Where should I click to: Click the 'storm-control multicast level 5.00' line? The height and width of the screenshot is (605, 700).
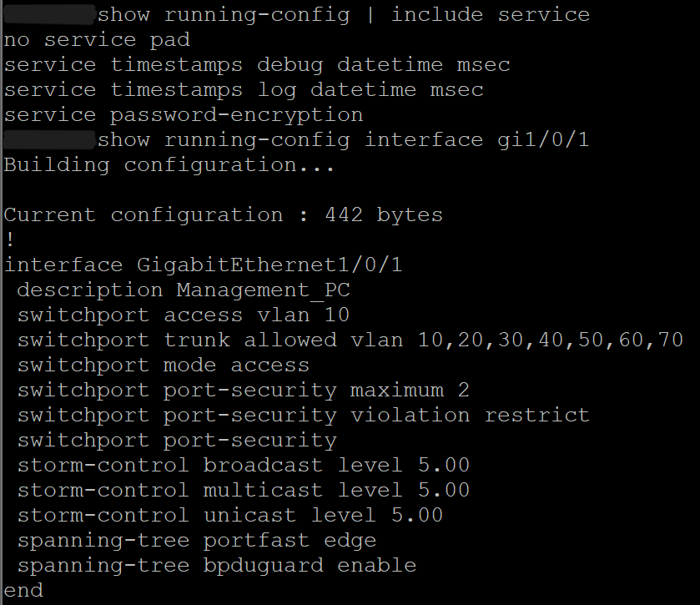(x=244, y=490)
